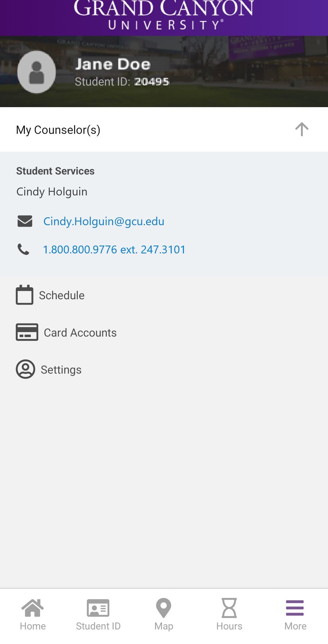This screenshot has width=328, height=644.
Task: Tap the More hamburger tab
Action: coord(295,614)
